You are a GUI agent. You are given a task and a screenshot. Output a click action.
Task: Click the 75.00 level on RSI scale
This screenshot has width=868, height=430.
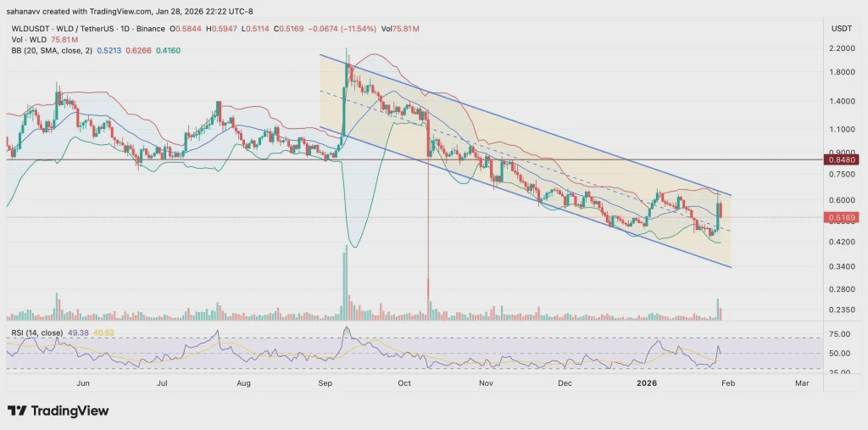(x=840, y=333)
